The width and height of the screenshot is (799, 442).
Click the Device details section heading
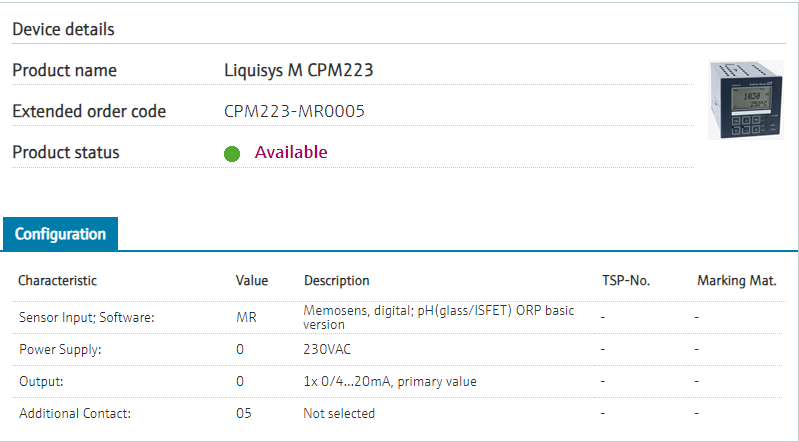pyautogui.click(x=63, y=29)
